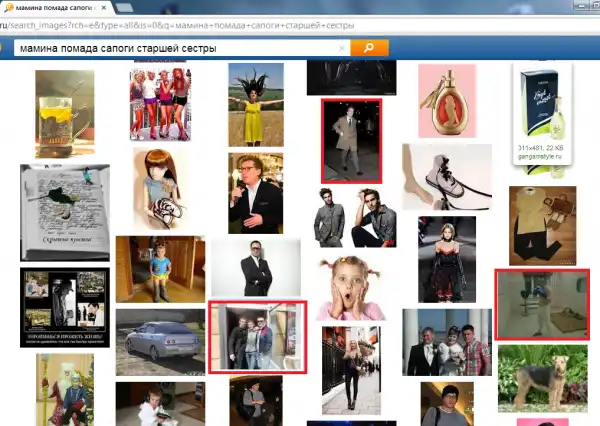Screen dimensions: 600x426
Task: Open the man in black suit on white image
Action: 255,267
